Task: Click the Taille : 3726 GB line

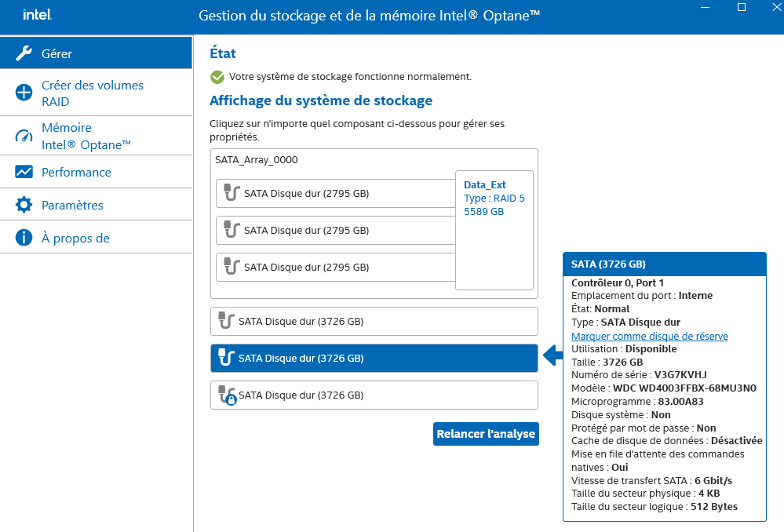Action: click(607, 362)
